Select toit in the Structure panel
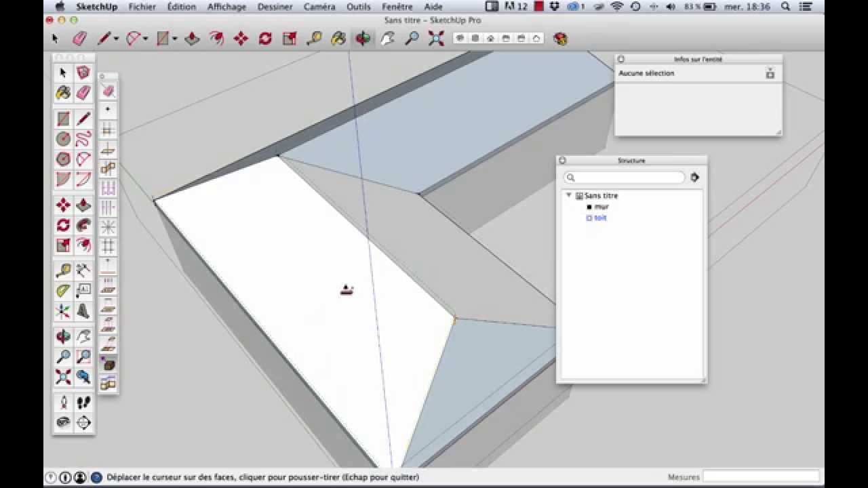868x488 pixels. click(599, 218)
